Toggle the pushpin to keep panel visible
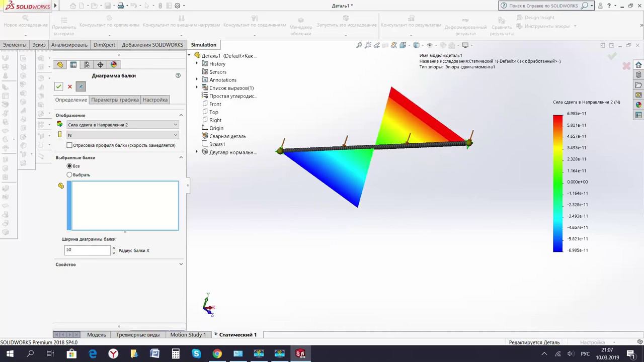This screenshot has height=362, width=644. pyautogui.click(x=80, y=86)
